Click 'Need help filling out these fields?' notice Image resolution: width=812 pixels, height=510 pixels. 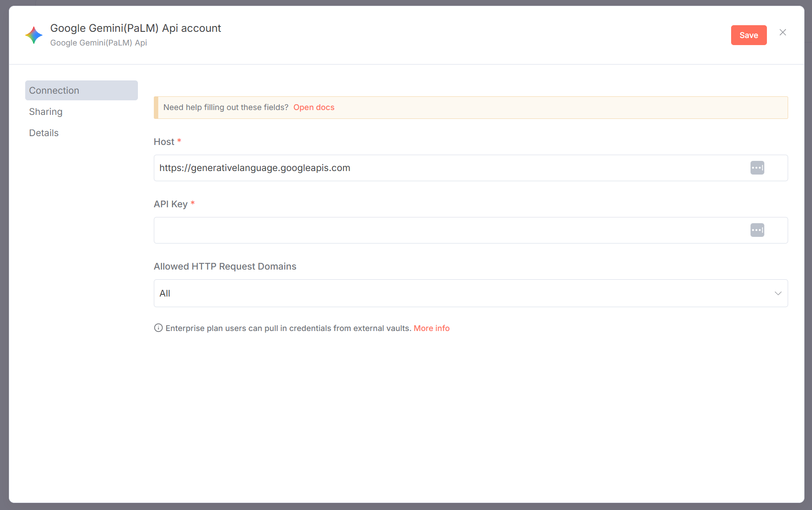pyautogui.click(x=226, y=107)
